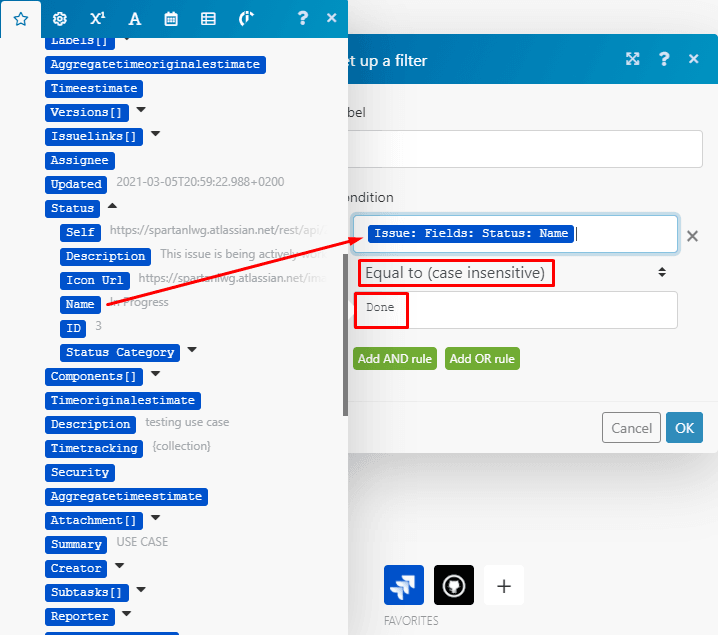Viewport: 718px width, 635px height.
Task: Click the Jira app icon in favorites
Action: coord(404,585)
